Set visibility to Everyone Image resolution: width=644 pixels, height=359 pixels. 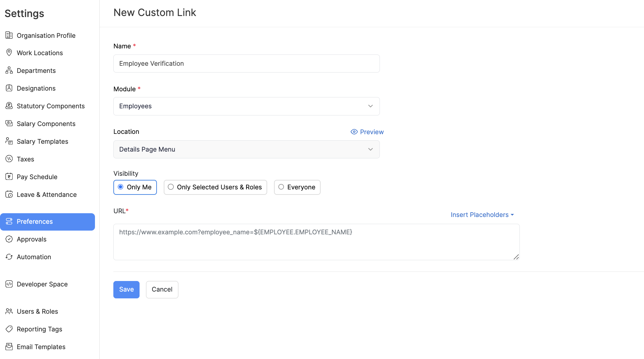[297, 187]
